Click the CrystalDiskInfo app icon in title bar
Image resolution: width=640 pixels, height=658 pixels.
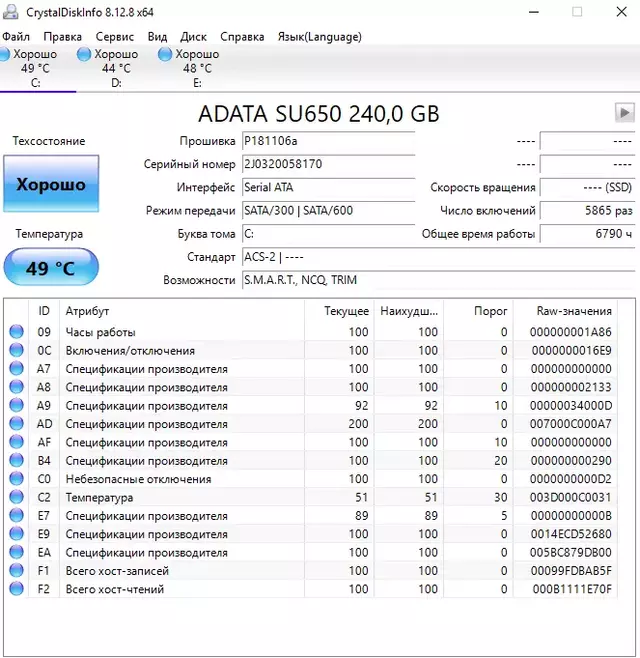pyautogui.click(x=10, y=12)
